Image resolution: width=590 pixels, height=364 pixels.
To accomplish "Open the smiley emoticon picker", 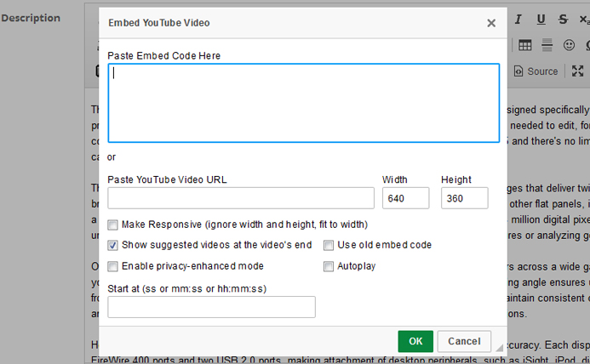I will (569, 46).
